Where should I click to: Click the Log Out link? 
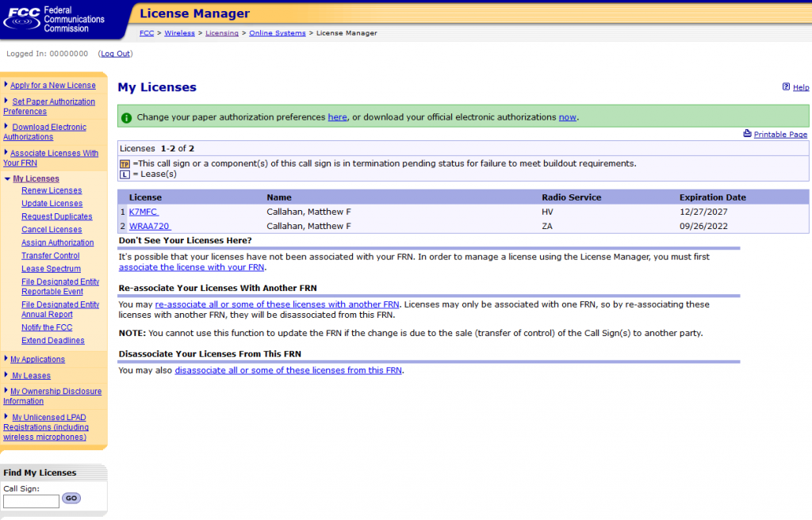tap(115, 53)
